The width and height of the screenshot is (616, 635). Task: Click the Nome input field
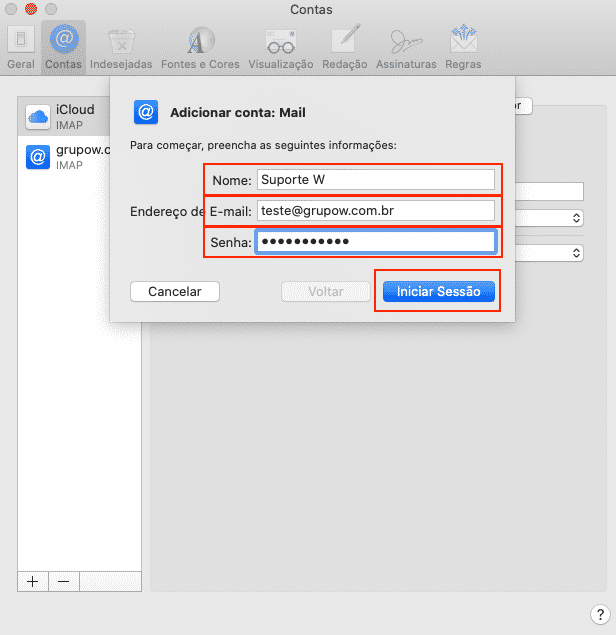[375, 179]
